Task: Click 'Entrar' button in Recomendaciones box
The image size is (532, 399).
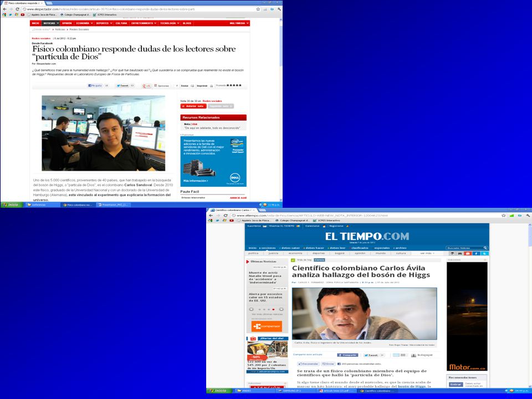Action: [456, 385]
